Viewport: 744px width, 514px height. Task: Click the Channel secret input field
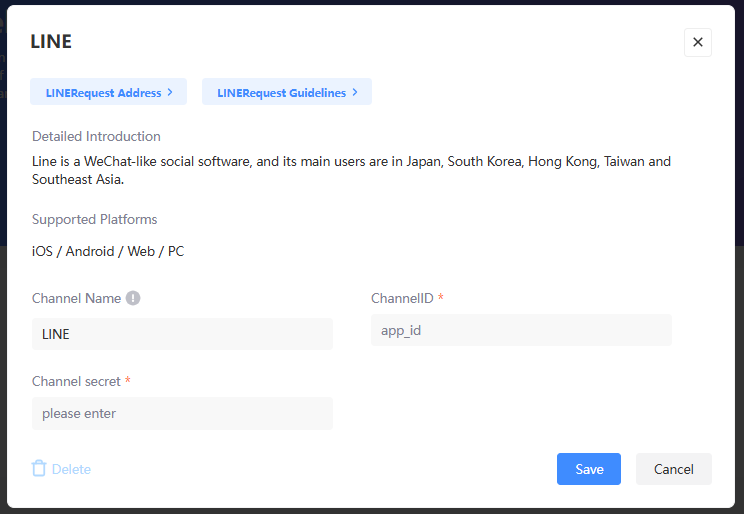182,413
